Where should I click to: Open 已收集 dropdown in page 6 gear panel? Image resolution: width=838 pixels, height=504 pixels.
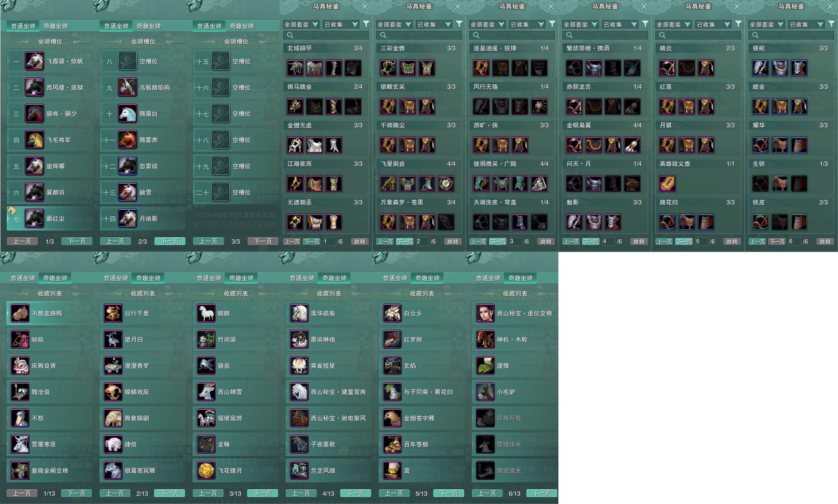pos(806,25)
